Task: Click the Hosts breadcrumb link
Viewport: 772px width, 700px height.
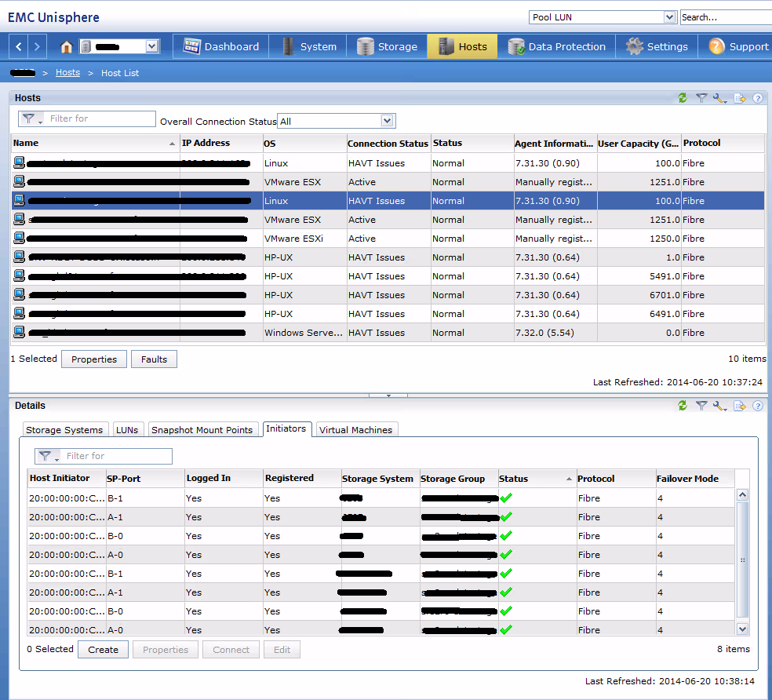Action: [x=67, y=73]
